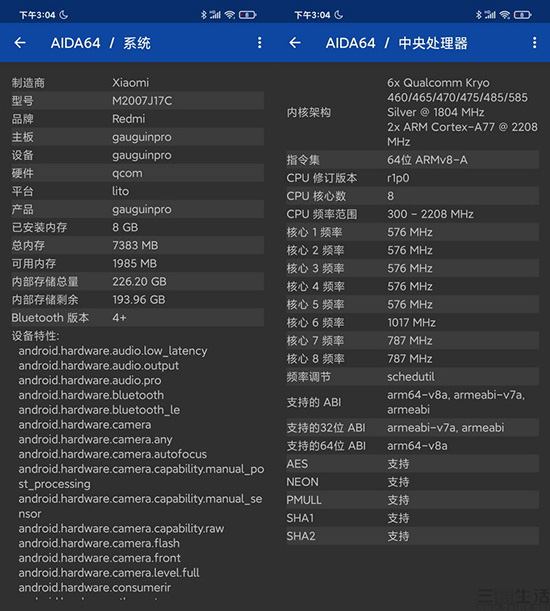The width and height of the screenshot is (550, 611).
Task: Select the 型号 M2007J17C row
Action: pos(137,101)
